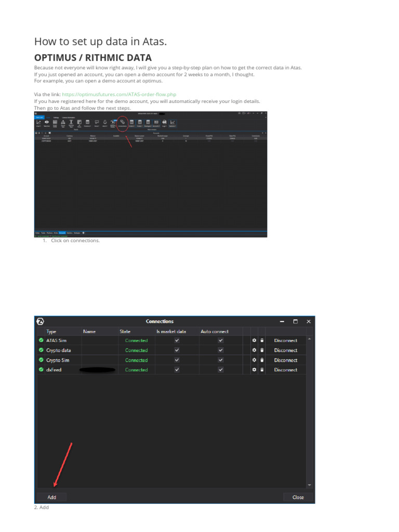Disconnect the ATAS Sim connection
This screenshot has width=399, height=532.
(286, 340)
